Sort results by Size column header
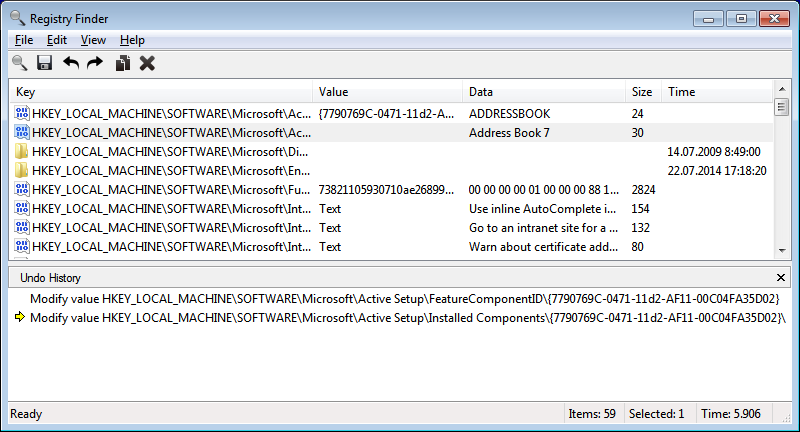800x432 pixels. pos(642,92)
